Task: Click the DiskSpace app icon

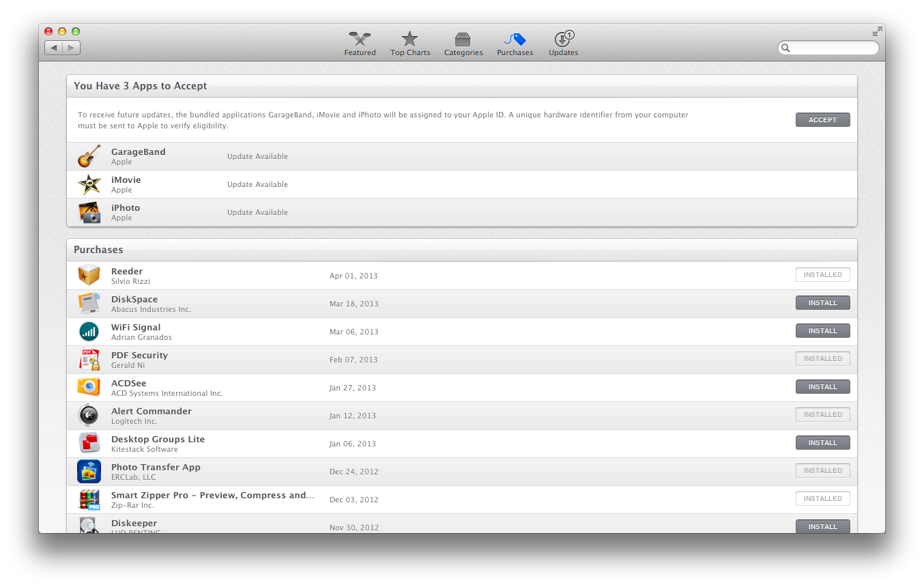Action: pos(89,303)
